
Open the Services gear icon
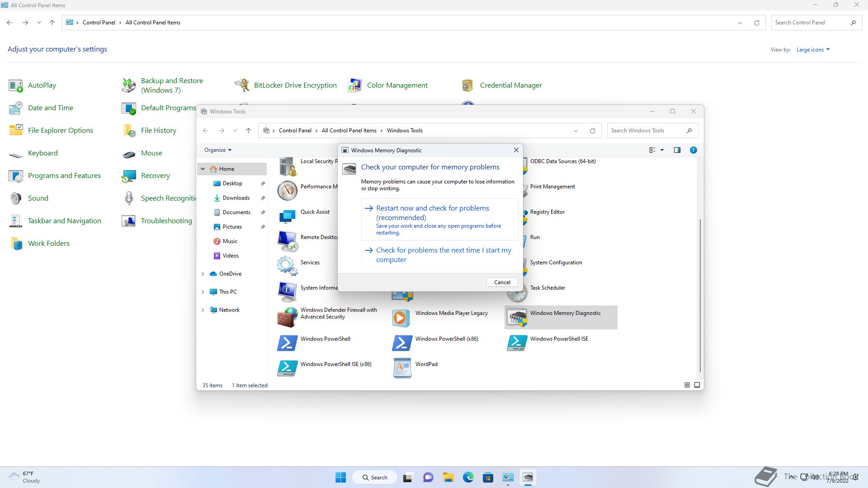point(287,266)
